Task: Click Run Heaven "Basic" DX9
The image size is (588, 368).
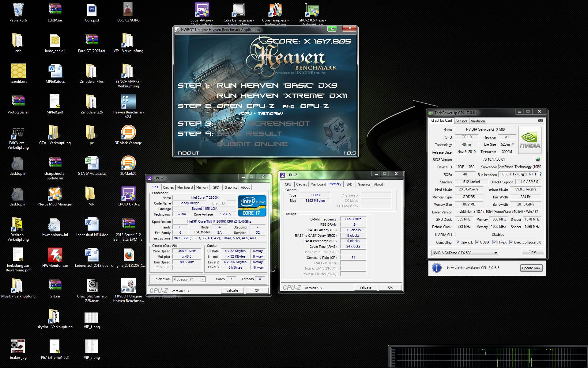Action: tap(277, 86)
